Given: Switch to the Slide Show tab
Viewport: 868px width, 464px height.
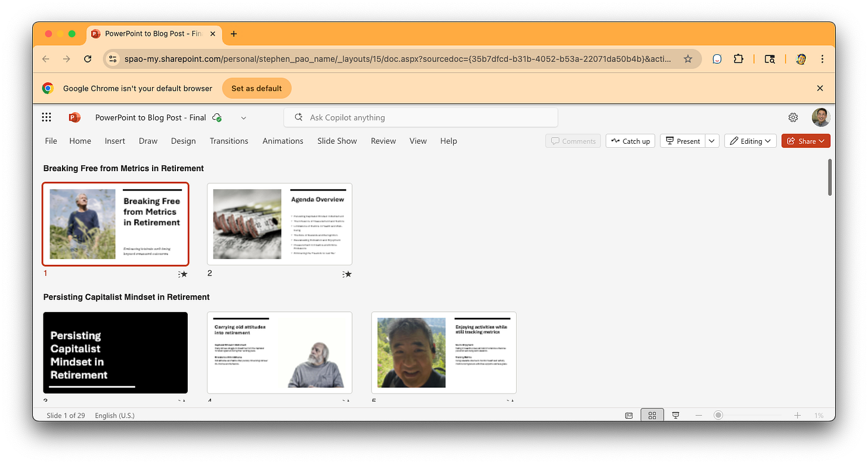Looking at the screenshot, I should (337, 141).
